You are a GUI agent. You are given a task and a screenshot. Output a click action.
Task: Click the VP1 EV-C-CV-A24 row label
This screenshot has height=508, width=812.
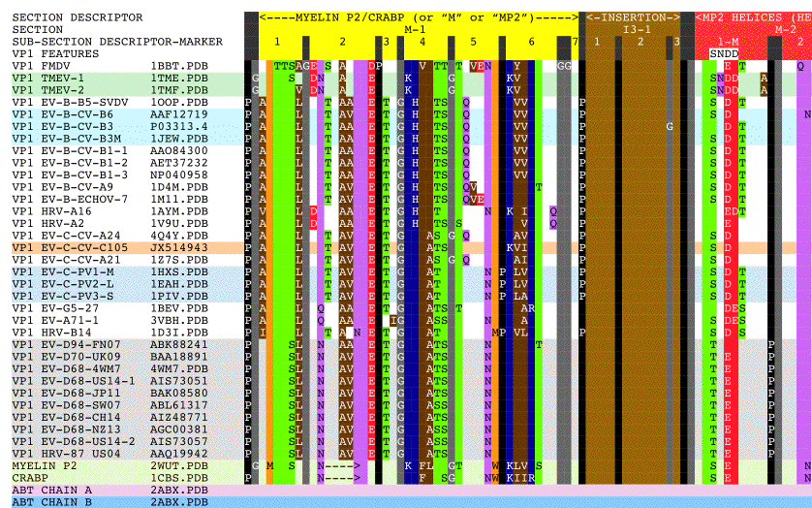(x=66, y=236)
